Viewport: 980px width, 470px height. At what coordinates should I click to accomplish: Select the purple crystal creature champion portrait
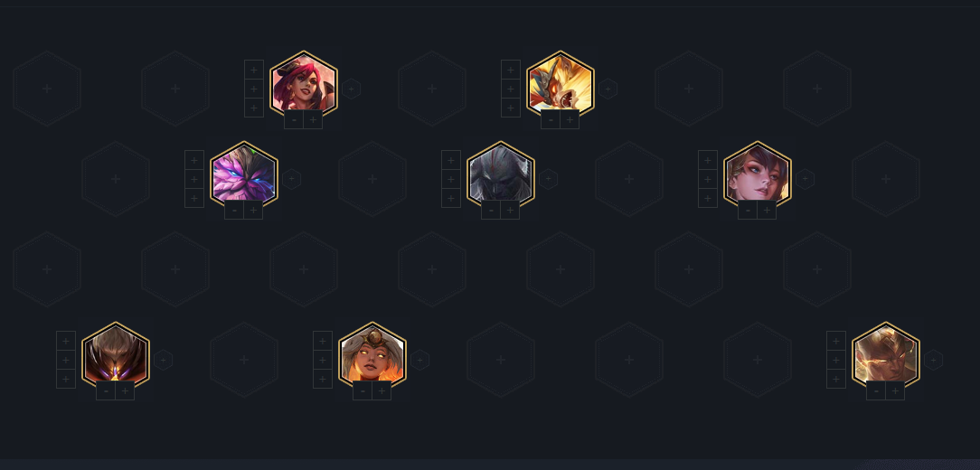click(244, 174)
